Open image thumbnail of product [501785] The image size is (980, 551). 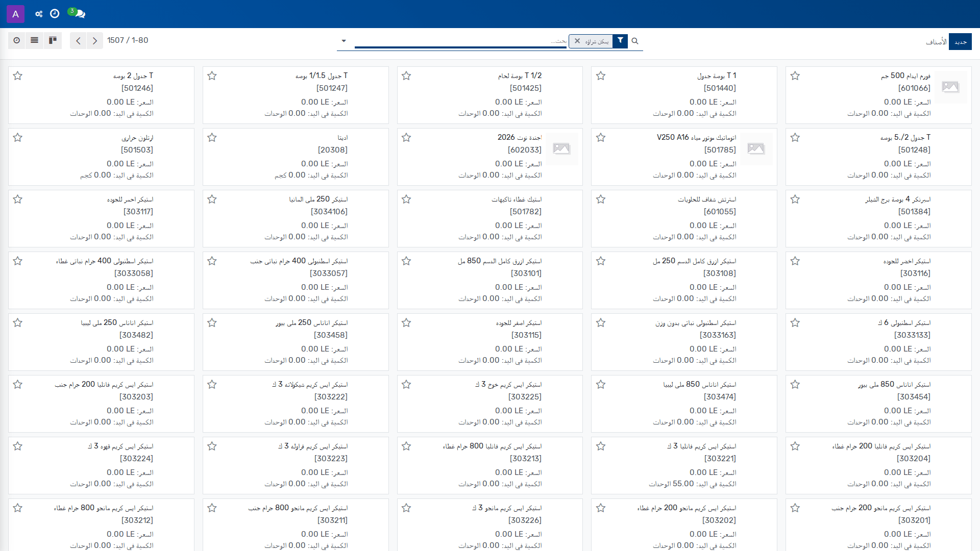click(x=756, y=148)
